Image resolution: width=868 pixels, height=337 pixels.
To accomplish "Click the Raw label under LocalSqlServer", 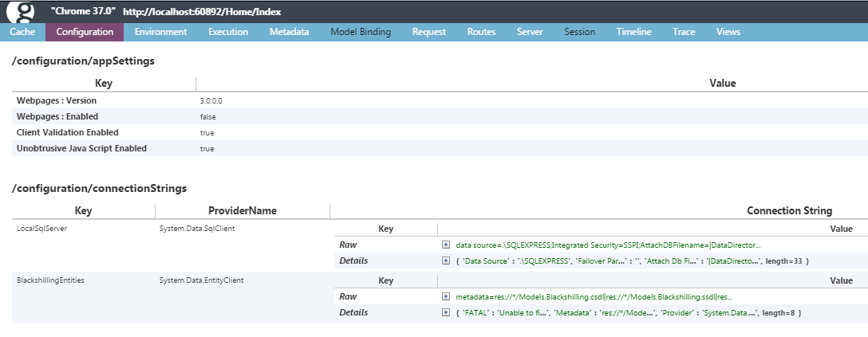I will pyautogui.click(x=348, y=245).
